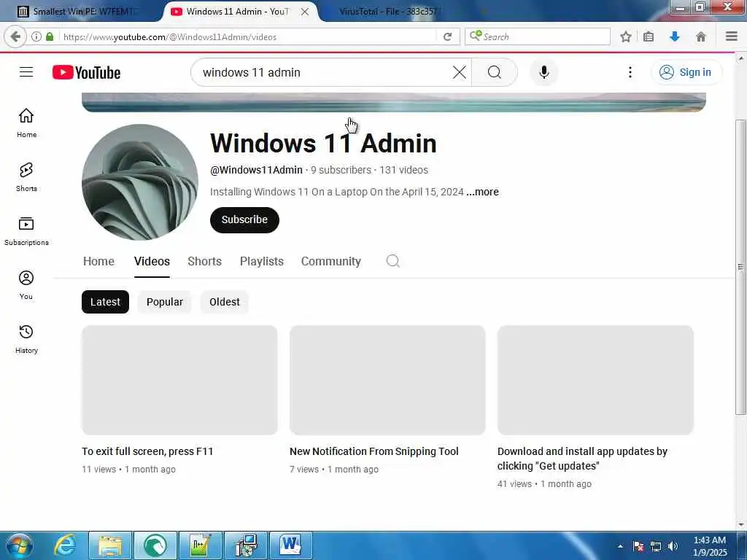This screenshot has height=560, width=747.
Task: Select the Popular sort chip
Action: (x=165, y=302)
